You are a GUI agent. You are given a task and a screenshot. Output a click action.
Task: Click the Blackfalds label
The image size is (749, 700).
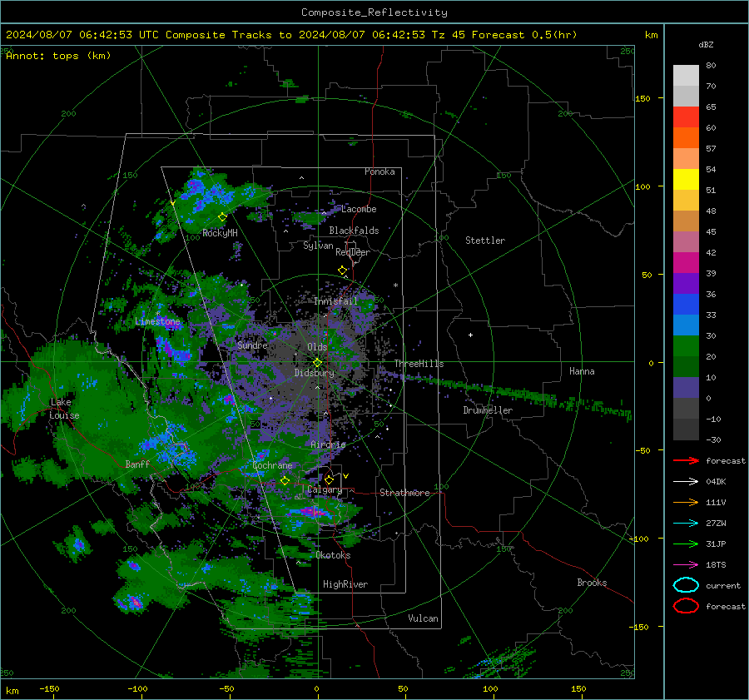[354, 231]
